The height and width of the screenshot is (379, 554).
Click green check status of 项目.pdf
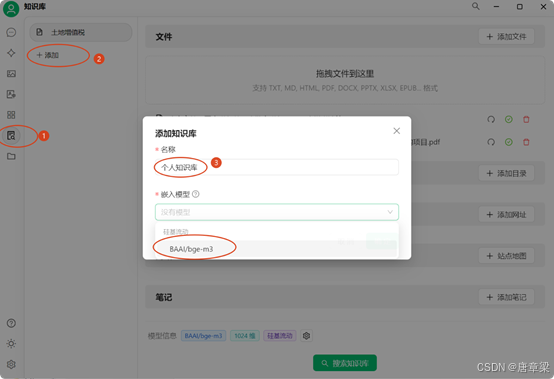coord(508,142)
